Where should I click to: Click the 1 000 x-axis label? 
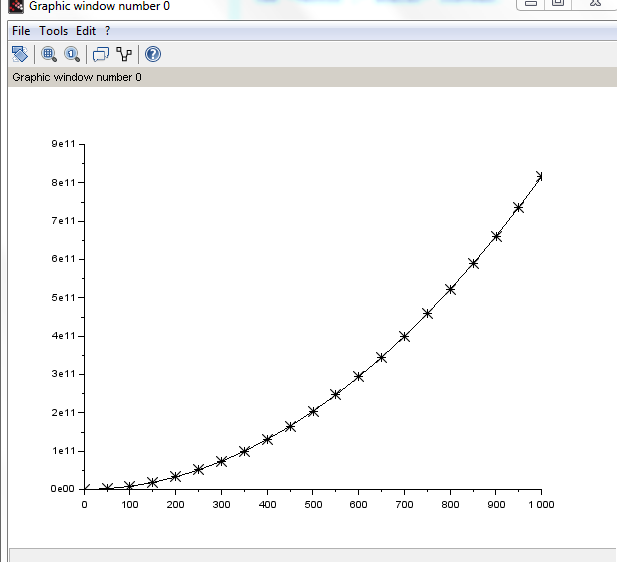point(541,505)
